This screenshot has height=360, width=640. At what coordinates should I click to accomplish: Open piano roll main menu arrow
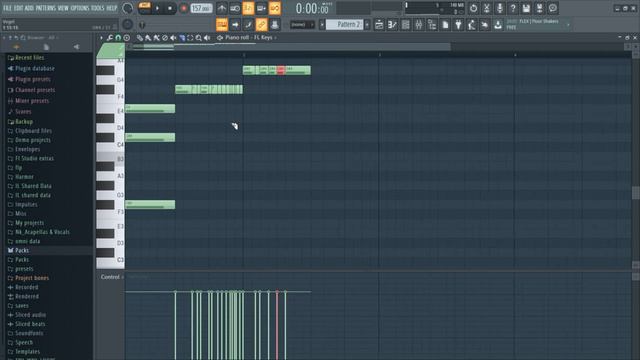[x=101, y=38]
